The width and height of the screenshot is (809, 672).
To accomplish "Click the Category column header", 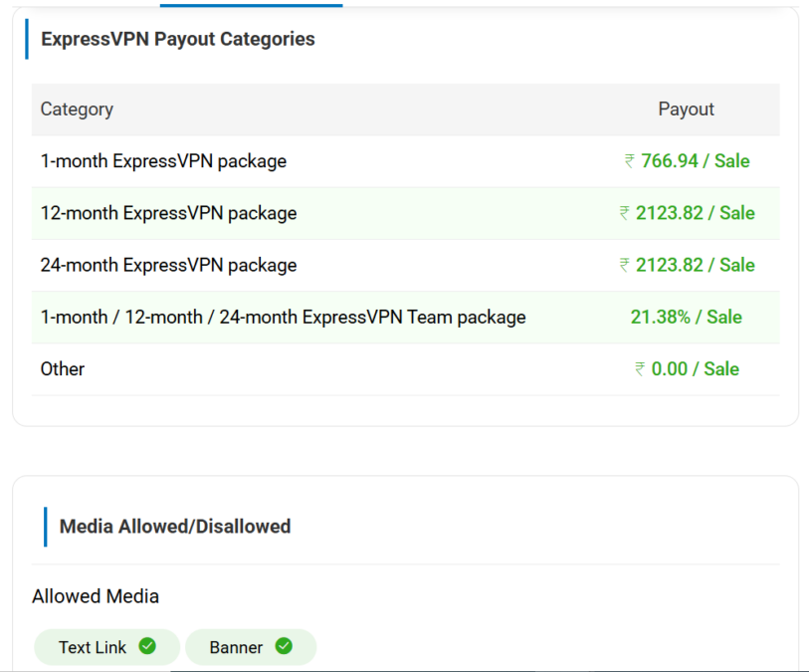I will [77, 110].
